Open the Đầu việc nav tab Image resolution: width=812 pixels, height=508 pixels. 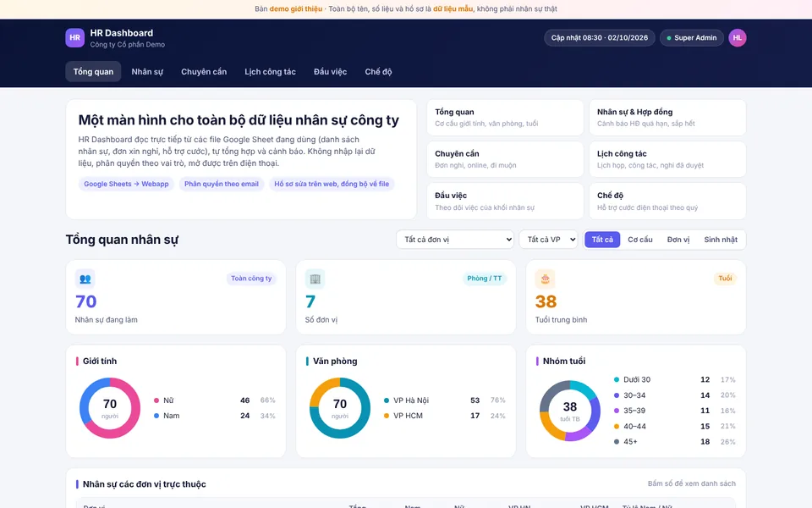tap(331, 71)
